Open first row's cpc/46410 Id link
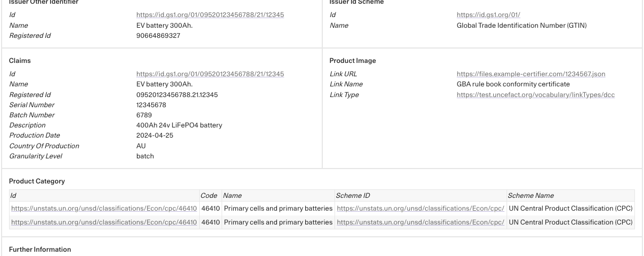Image resolution: width=644 pixels, height=256 pixels. 104,208
